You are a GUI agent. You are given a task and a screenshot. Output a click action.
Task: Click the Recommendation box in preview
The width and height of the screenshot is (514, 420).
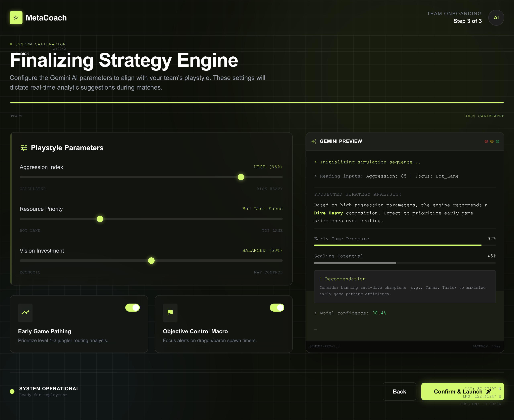[405, 286]
